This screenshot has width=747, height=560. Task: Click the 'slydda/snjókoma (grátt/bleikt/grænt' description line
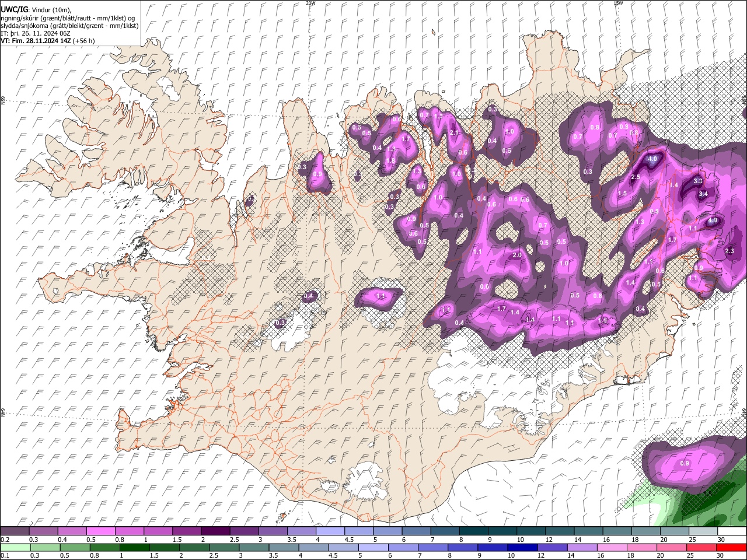[69, 26]
